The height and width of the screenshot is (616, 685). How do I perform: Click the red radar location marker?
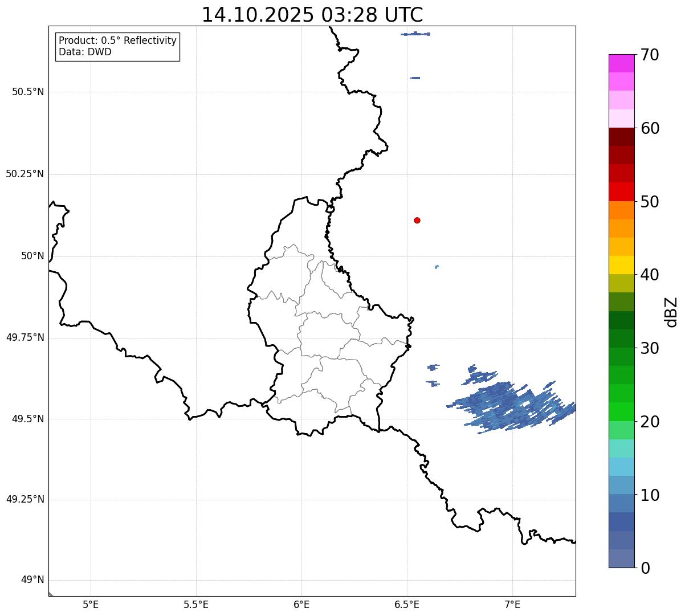(x=417, y=220)
